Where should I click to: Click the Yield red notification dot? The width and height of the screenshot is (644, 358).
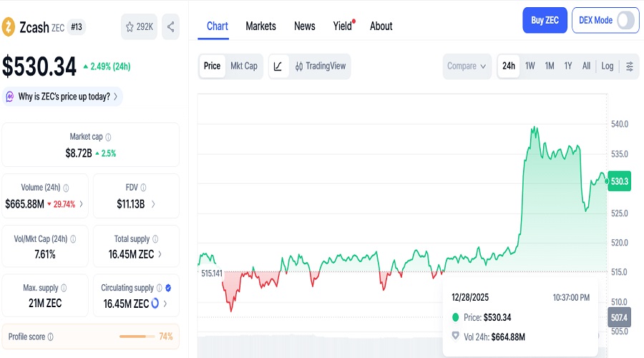353,21
